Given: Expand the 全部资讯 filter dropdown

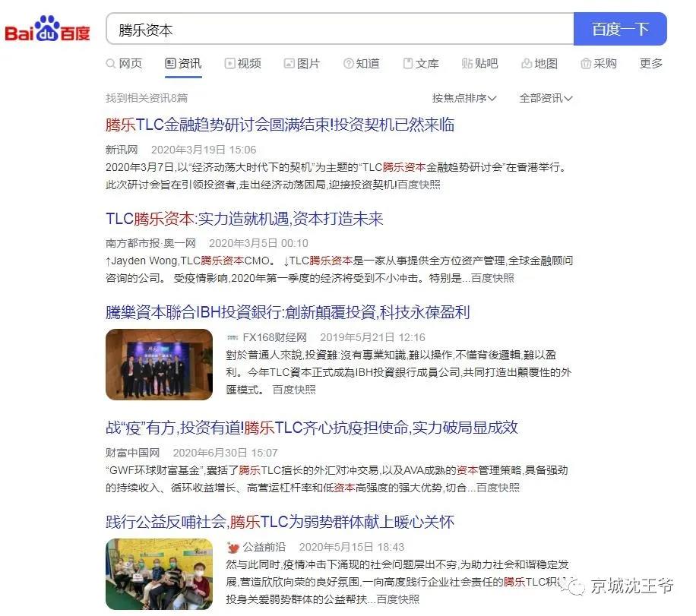Looking at the screenshot, I should coord(546,98).
